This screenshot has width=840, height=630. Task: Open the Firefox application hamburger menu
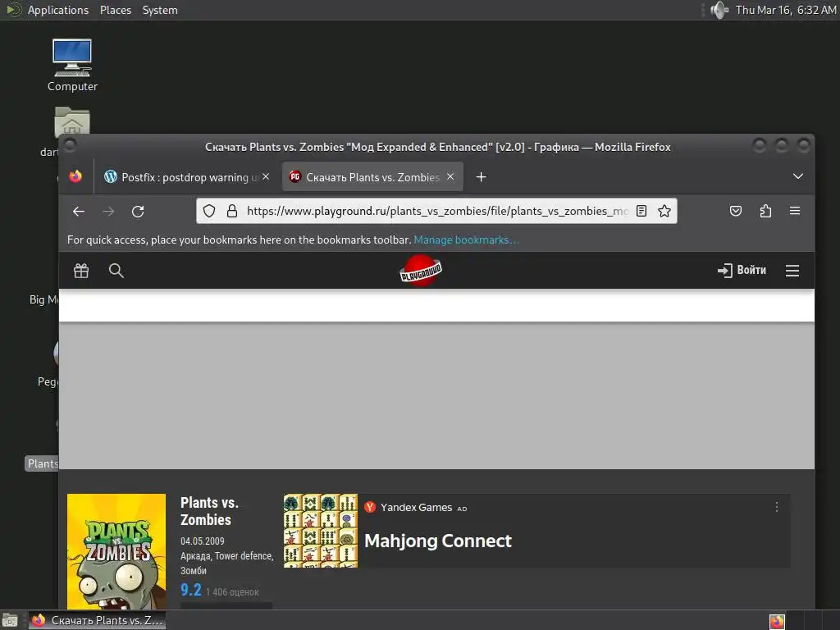point(795,211)
